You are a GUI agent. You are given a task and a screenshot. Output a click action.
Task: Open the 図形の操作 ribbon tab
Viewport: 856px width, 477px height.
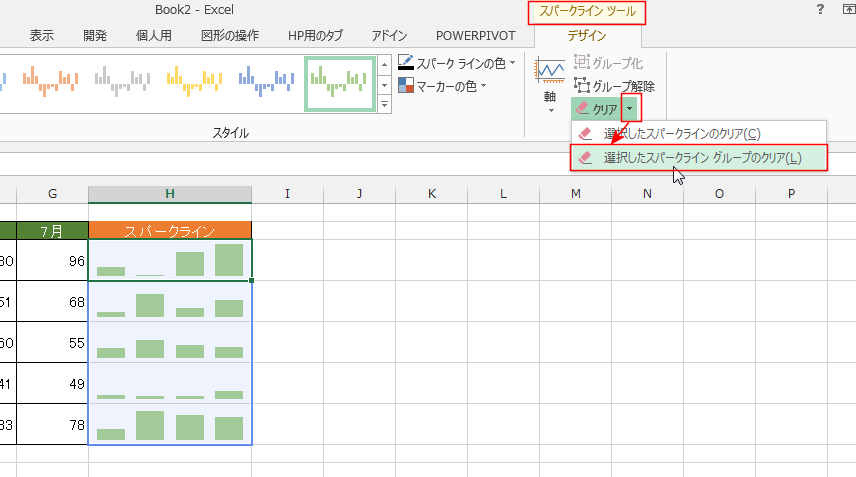(230, 35)
